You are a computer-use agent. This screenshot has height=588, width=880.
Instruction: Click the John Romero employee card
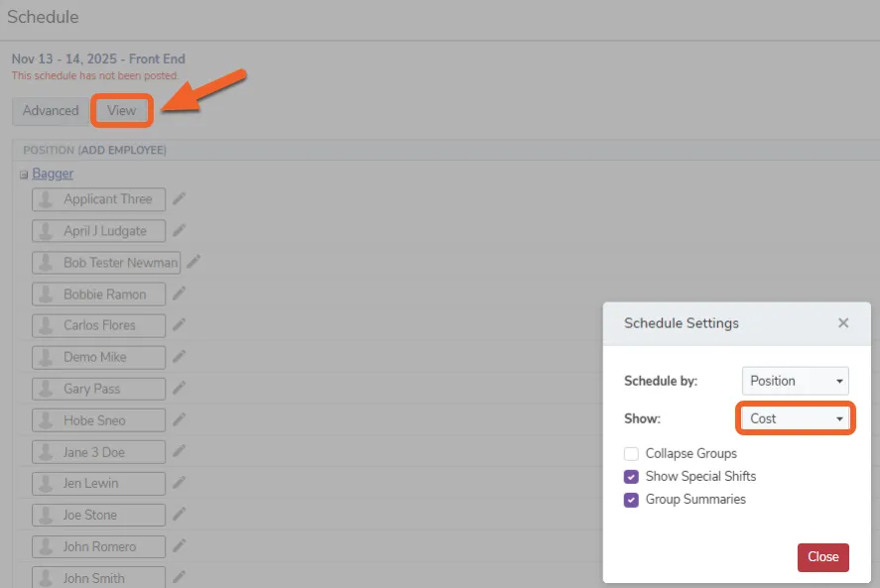click(x=99, y=546)
